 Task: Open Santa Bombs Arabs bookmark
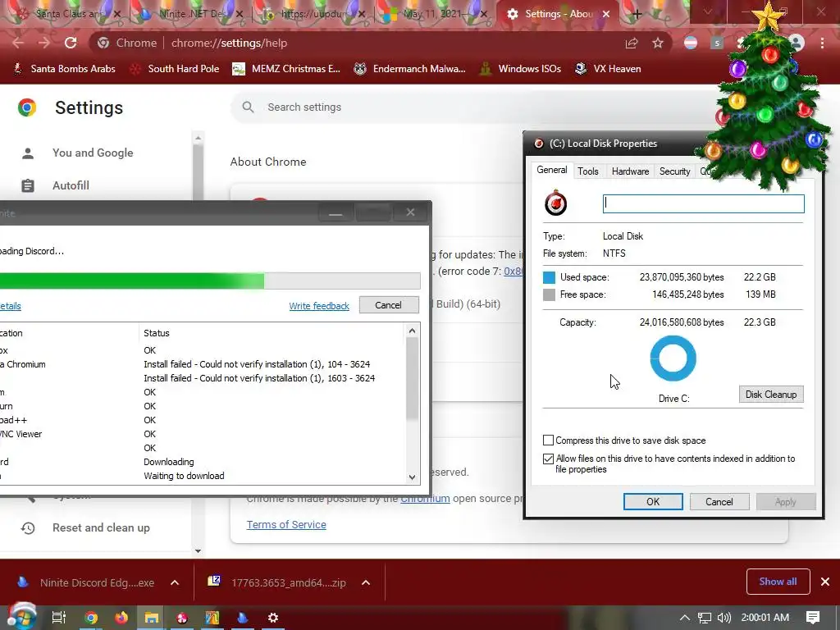click(64, 69)
